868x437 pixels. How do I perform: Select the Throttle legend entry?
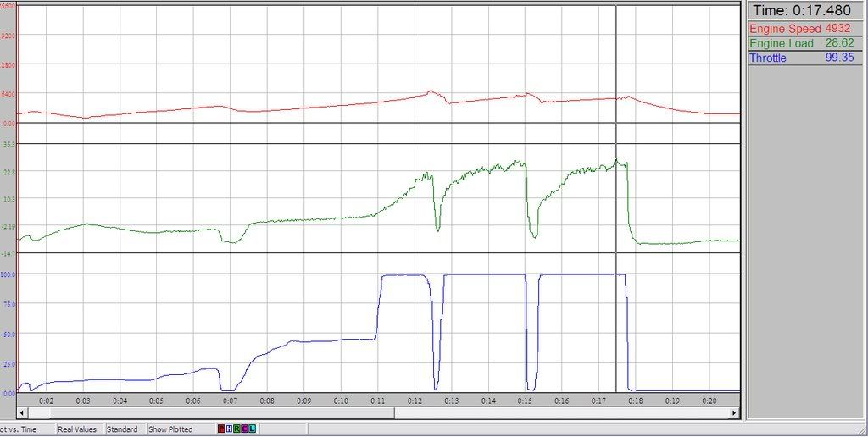(x=767, y=58)
